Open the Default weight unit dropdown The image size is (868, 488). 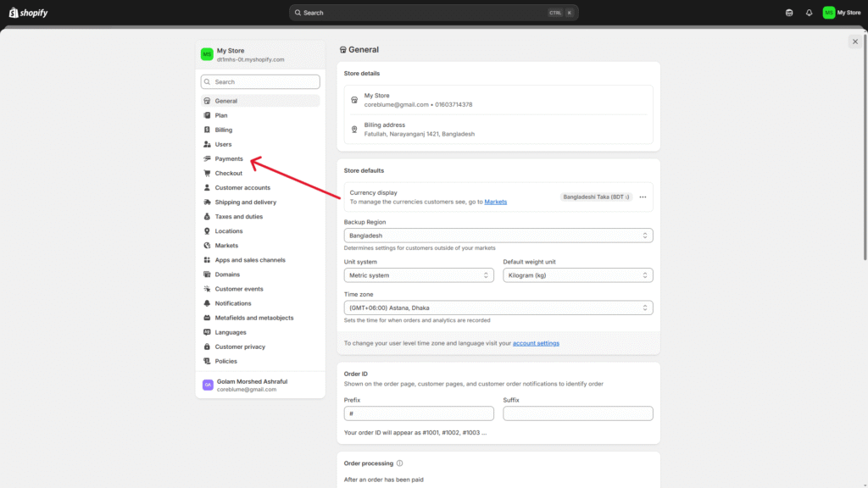coord(577,275)
